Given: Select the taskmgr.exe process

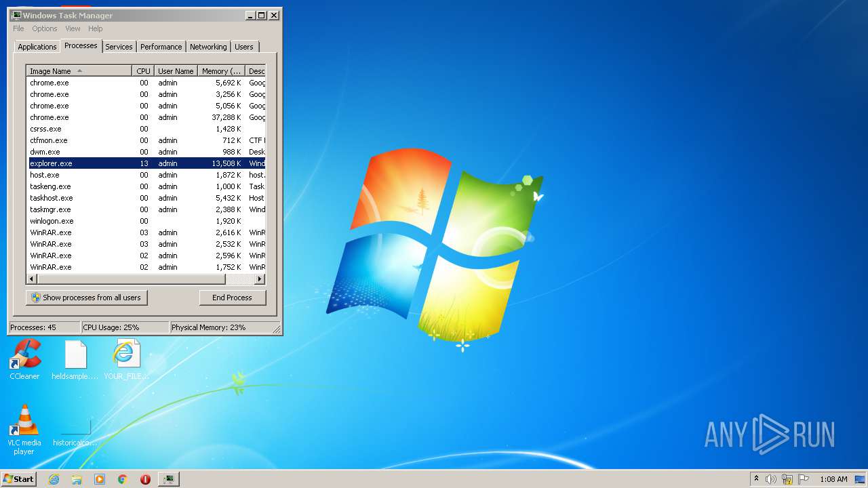Looking at the screenshot, I should pyautogui.click(x=146, y=209).
